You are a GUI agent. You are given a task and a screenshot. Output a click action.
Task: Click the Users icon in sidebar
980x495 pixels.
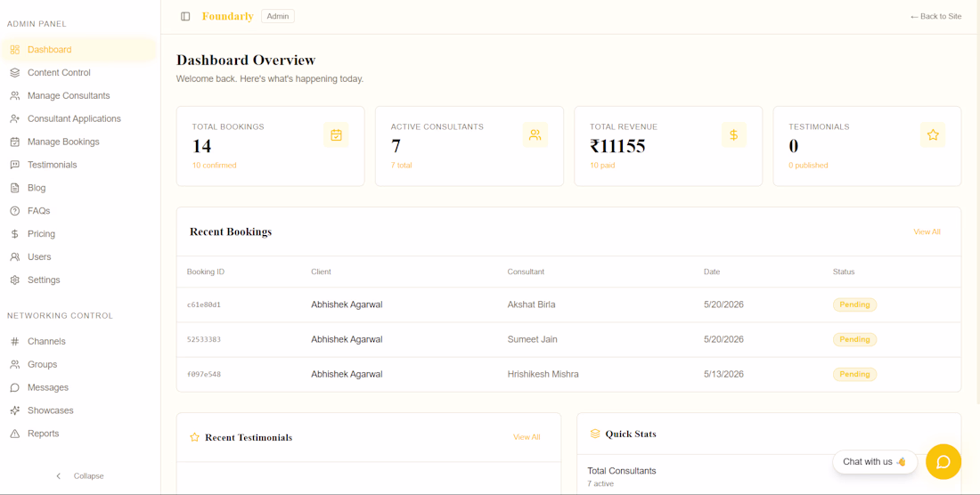click(x=15, y=256)
